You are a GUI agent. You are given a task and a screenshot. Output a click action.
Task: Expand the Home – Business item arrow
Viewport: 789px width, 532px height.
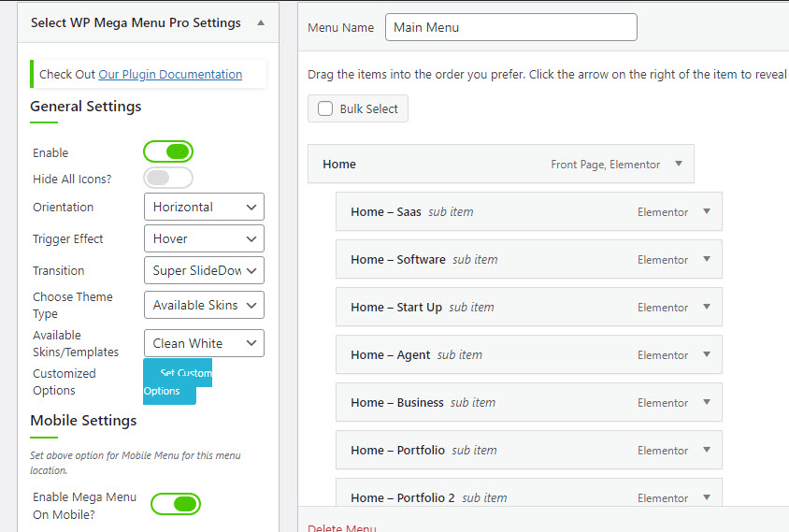point(707,402)
